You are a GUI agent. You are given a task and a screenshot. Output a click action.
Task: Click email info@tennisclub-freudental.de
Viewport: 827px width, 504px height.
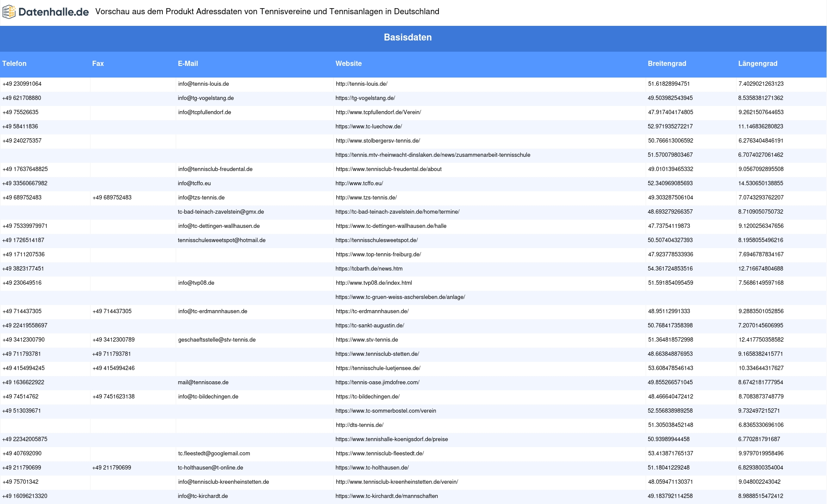point(215,169)
